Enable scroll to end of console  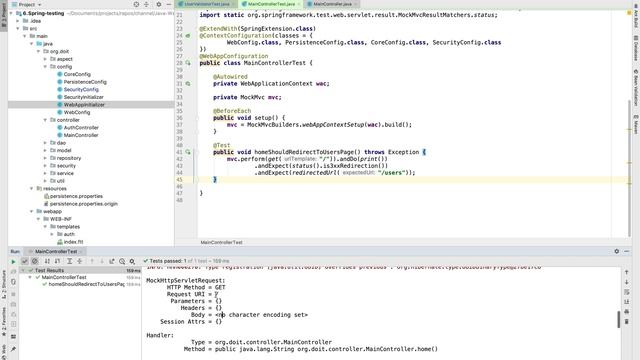627,302
